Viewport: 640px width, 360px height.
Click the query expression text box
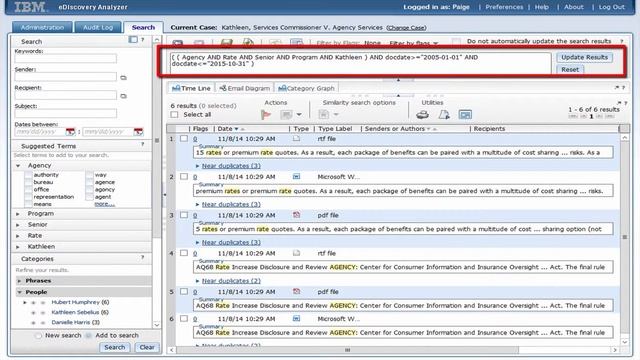360,63
